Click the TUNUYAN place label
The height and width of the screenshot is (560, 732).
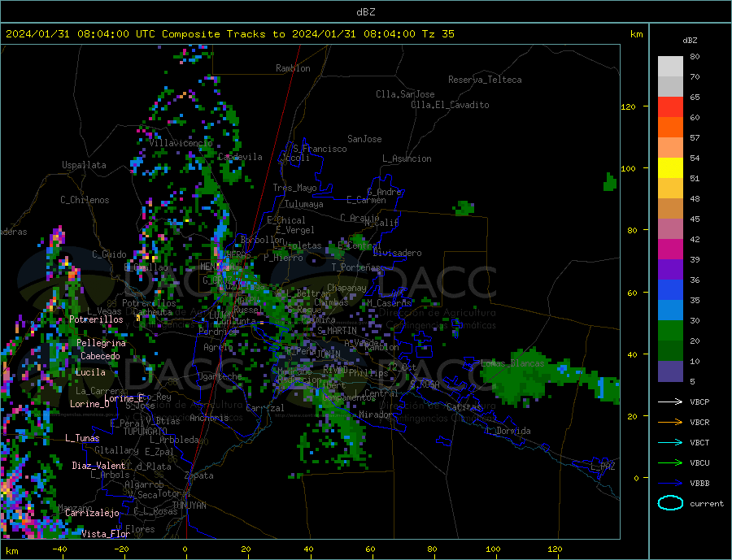click(x=189, y=506)
